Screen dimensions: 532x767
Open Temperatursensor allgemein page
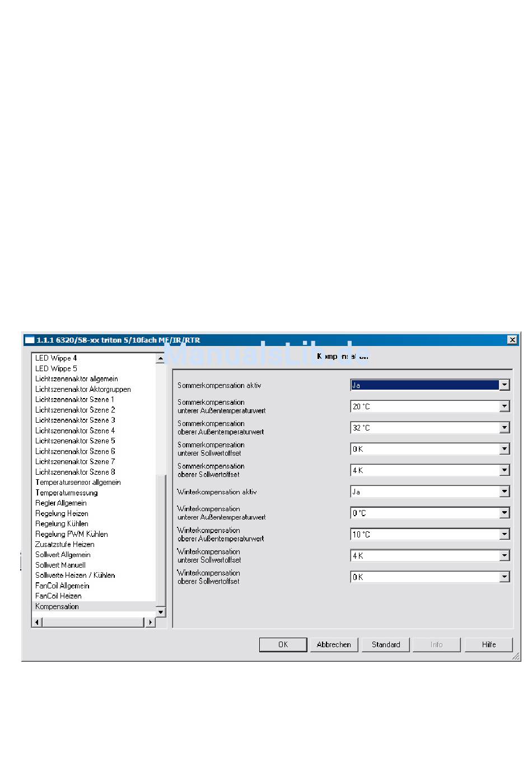[x=78, y=483]
